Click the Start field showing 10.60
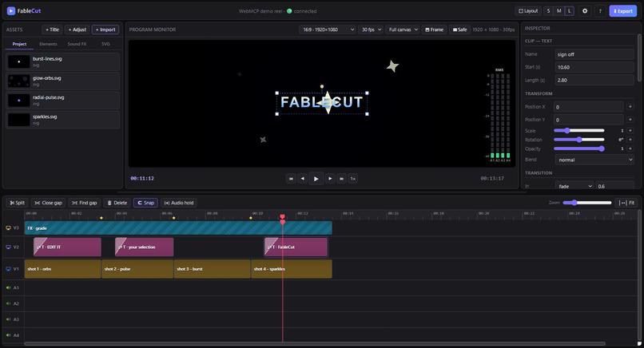644x348 pixels. [594, 67]
